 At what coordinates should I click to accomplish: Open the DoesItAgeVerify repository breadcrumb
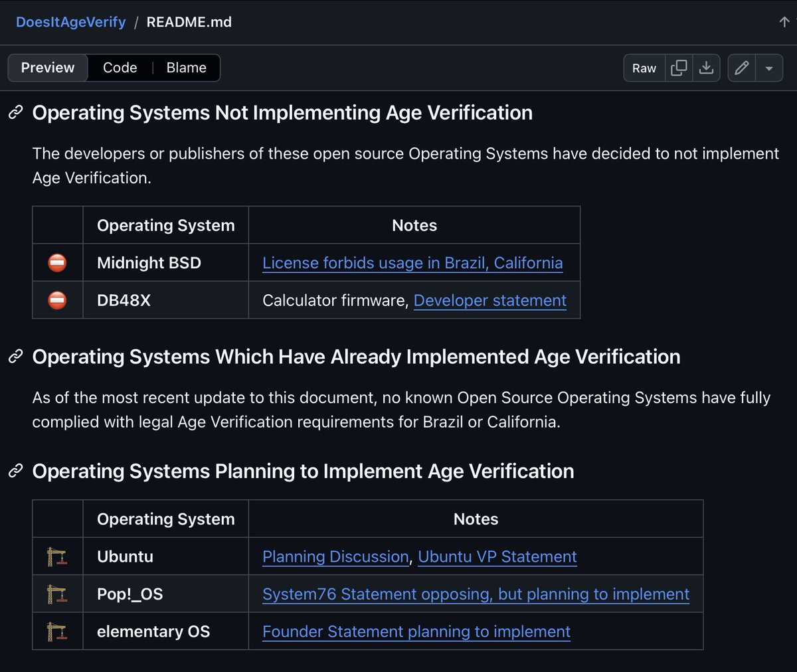70,22
